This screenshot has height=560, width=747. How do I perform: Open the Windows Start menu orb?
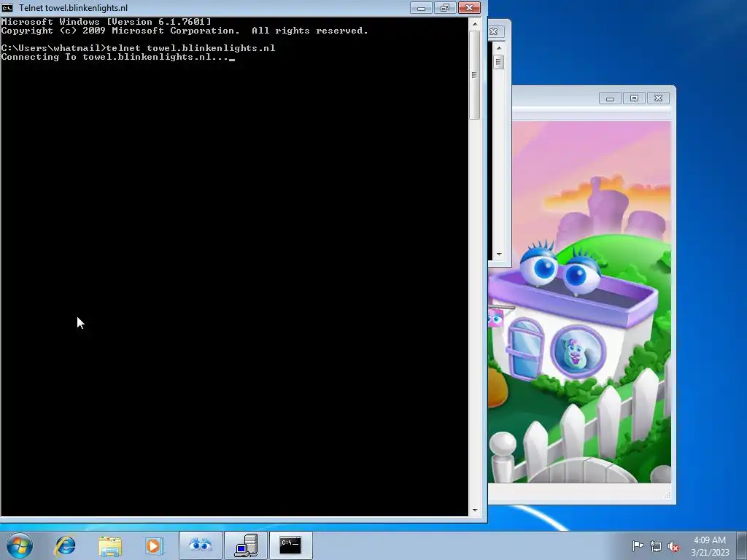coord(20,545)
